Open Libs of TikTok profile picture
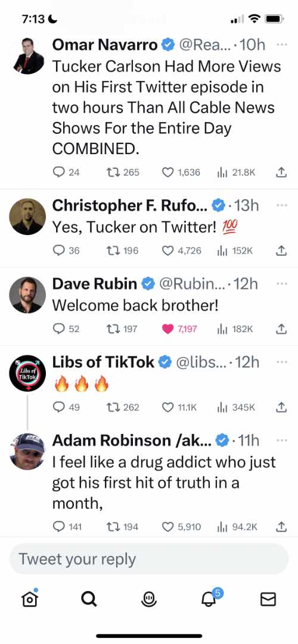Viewport: 298px width, 644px height. pos(27,373)
